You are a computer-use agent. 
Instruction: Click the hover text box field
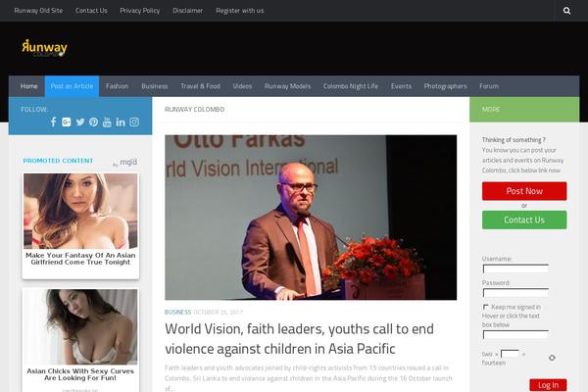click(515, 334)
